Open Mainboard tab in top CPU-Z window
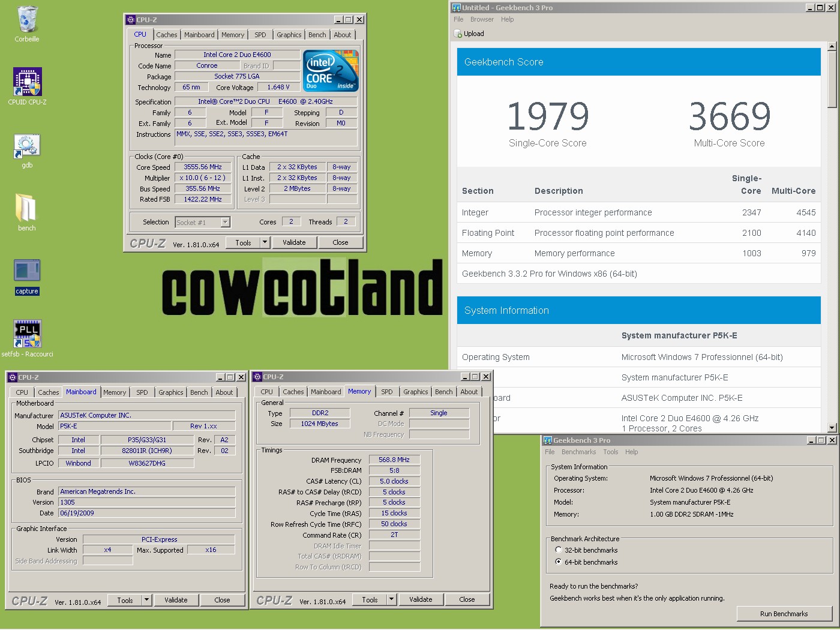Image resolution: width=840 pixels, height=630 pixels. point(199,35)
